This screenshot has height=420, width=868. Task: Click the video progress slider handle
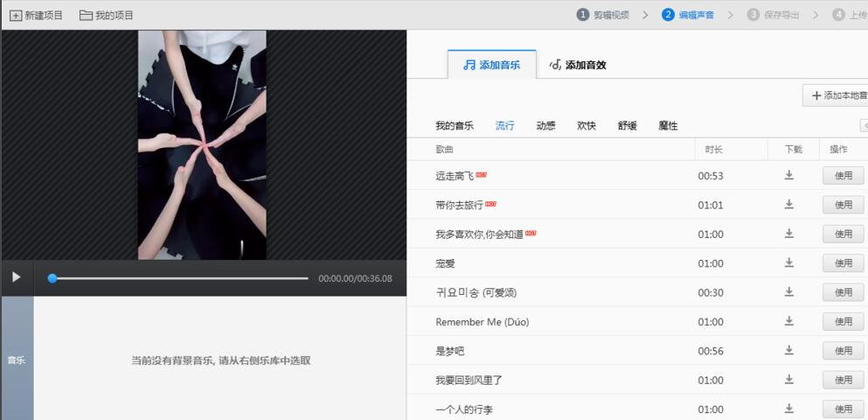point(52,278)
